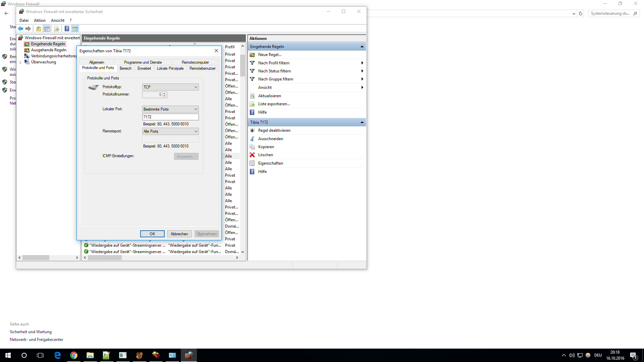
Task: Open the Aktion menu
Action: pyautogui.click(x=40, y=20)
